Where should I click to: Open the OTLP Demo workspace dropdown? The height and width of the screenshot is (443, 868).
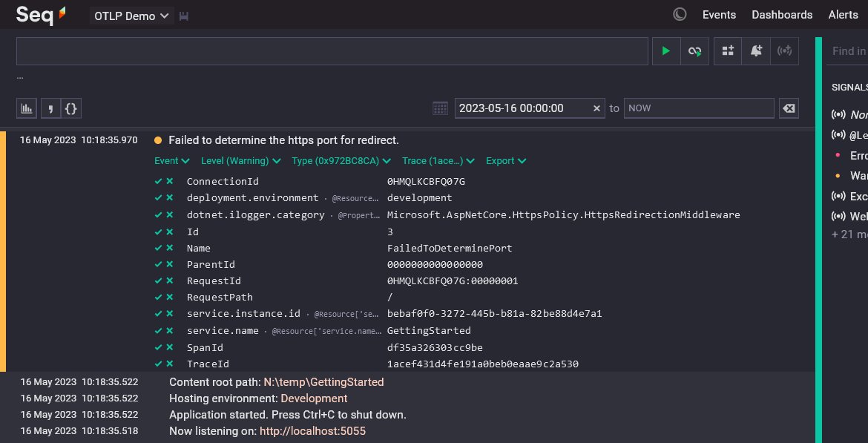(131, 14)
